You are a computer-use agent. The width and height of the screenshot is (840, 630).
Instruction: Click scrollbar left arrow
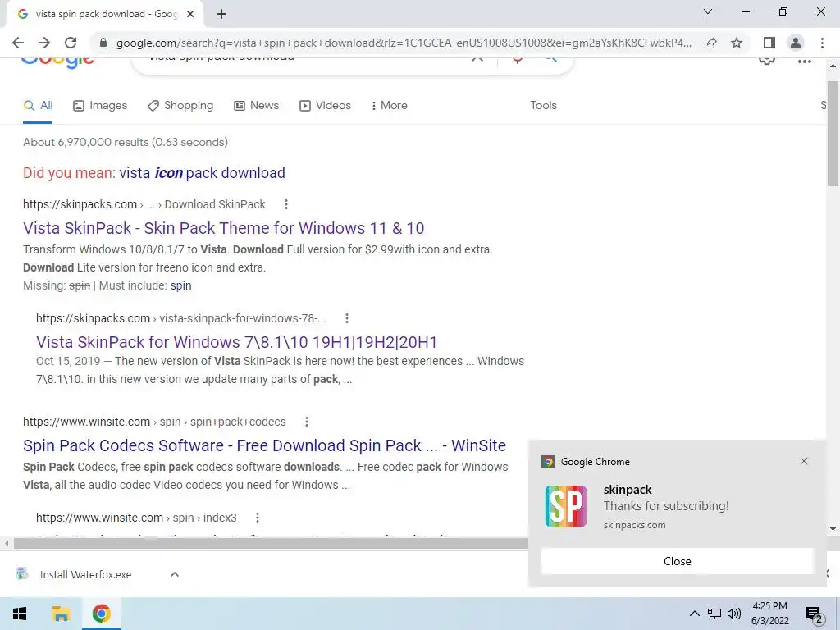point(7,544)
